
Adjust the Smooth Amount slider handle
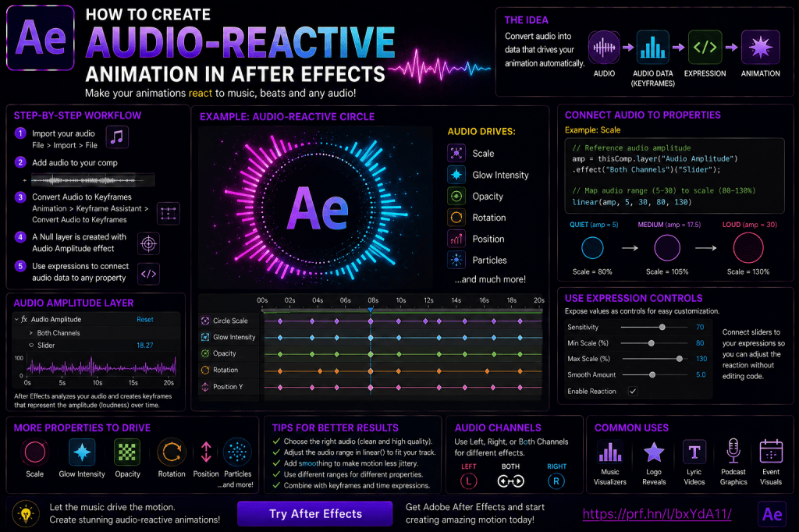tap(652, 374)
